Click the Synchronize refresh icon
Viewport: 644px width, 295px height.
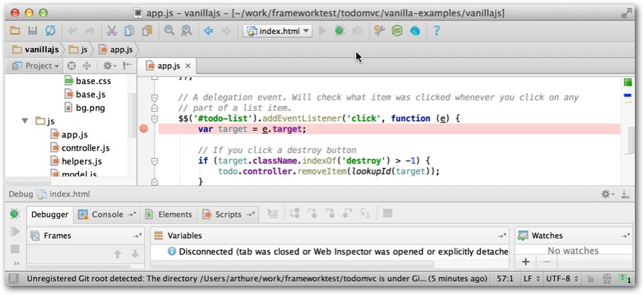[x=50, y=31]
